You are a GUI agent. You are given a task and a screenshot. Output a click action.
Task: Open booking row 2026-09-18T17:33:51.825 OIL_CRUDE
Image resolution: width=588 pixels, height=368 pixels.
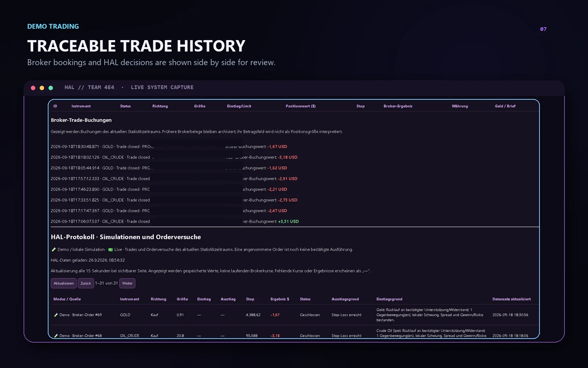point(174,200)
